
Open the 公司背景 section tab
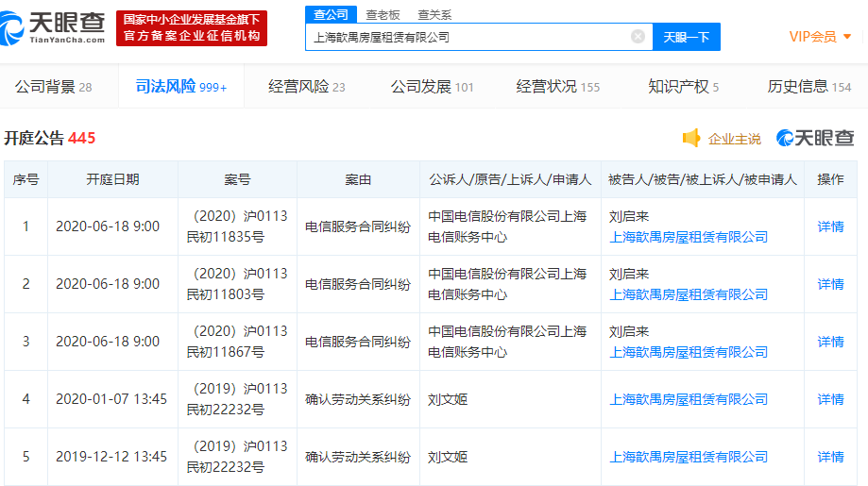tap(54, 87)
